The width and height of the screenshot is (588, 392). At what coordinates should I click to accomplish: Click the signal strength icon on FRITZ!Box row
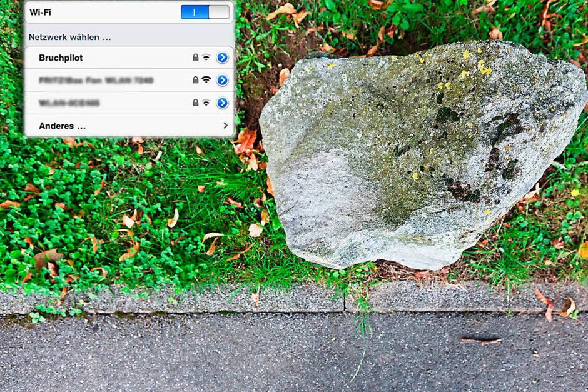(206, 80)
